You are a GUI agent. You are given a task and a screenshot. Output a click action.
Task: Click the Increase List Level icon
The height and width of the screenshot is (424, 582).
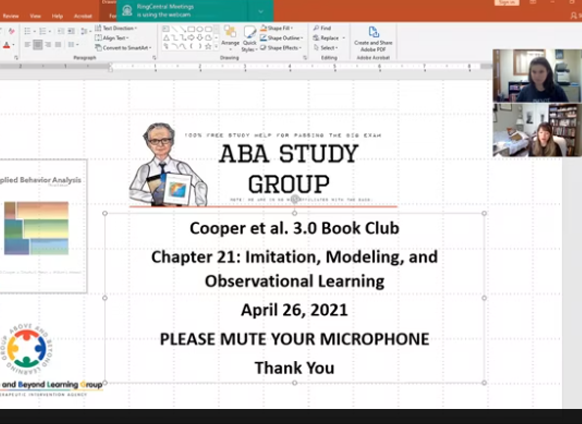click(x=71, y=31)
